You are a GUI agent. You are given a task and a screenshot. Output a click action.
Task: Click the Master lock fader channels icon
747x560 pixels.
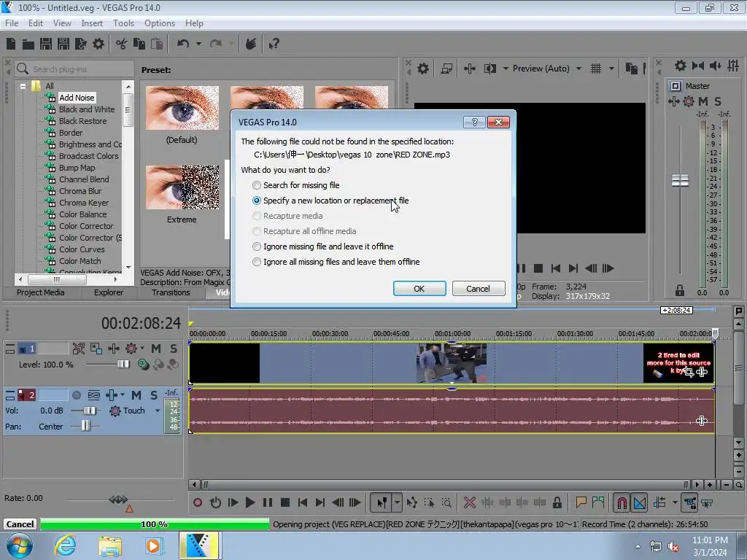680,290
